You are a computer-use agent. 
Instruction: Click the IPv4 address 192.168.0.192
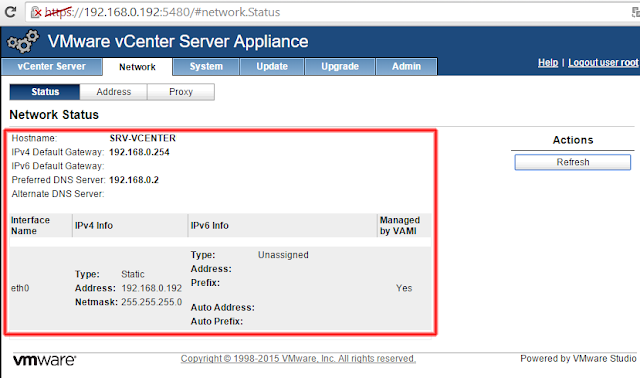151,288
